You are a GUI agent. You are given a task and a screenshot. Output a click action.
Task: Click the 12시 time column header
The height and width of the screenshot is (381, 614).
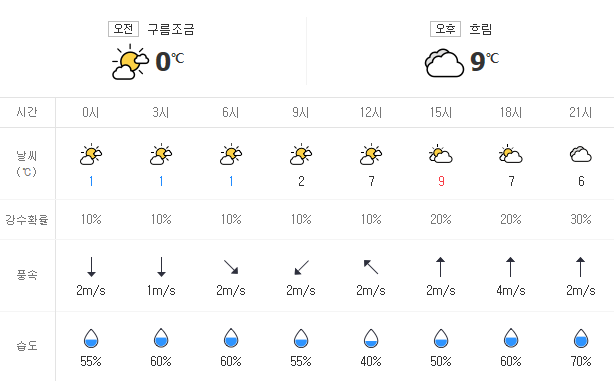tap(371, 113)
